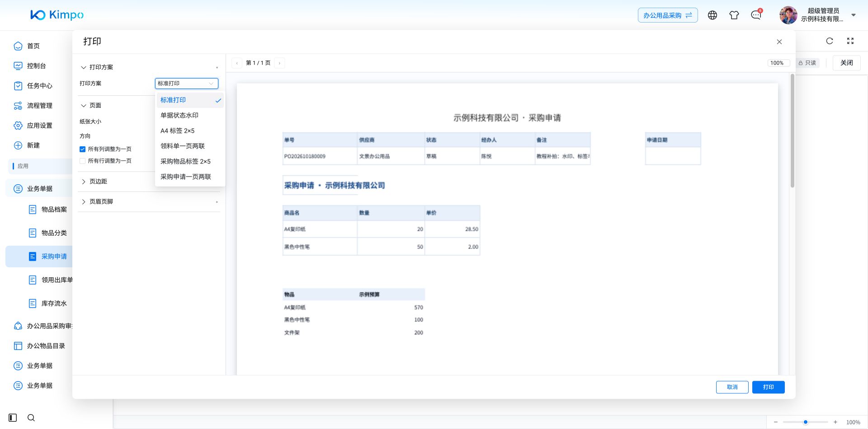Viewport: 868px width, 429px height.
Task: Open the theme shirt icon
Action: (x=734, y=15)
